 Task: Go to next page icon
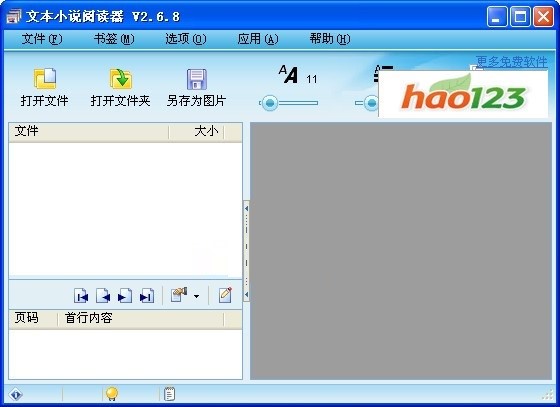pyautogui.click(x=125, y=296)
